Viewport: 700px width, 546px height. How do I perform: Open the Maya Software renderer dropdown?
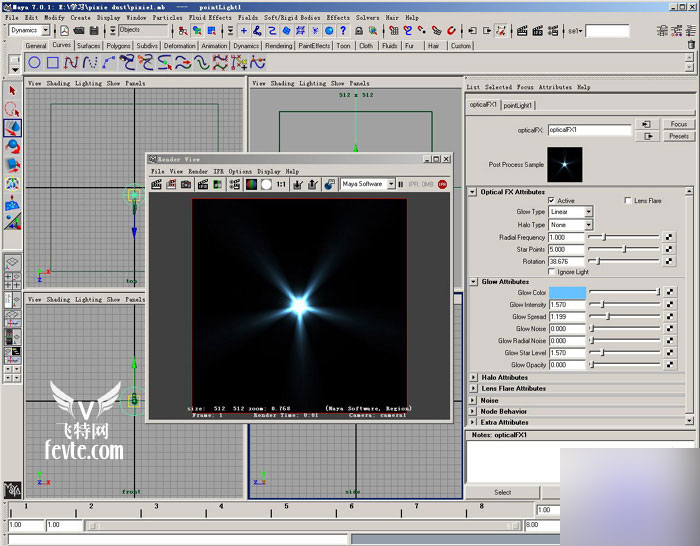coord(367,184)
